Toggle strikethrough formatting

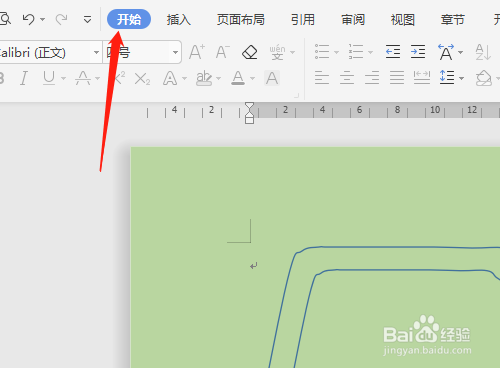pyautogui.click(x=83, y=78)
